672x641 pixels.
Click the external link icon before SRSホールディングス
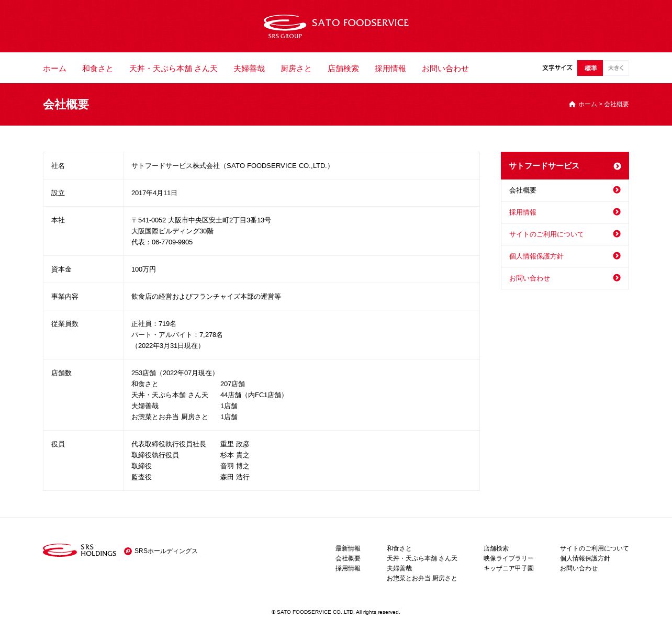(128, 551)
